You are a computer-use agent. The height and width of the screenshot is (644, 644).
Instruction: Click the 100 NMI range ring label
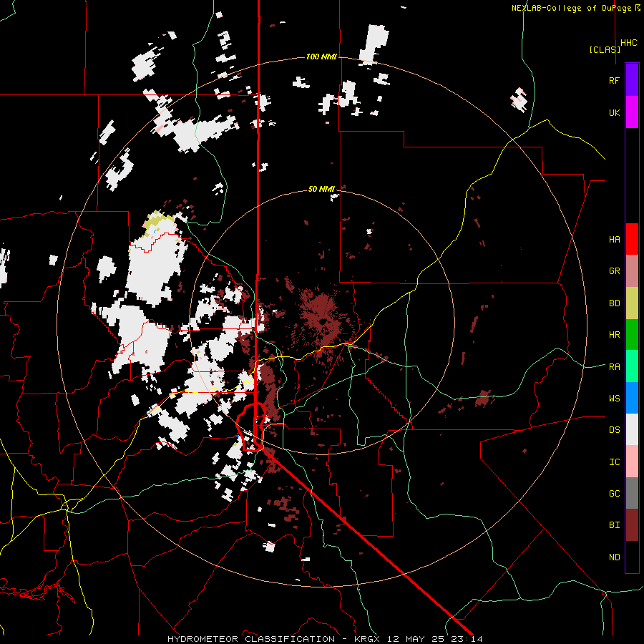point(321,57)
